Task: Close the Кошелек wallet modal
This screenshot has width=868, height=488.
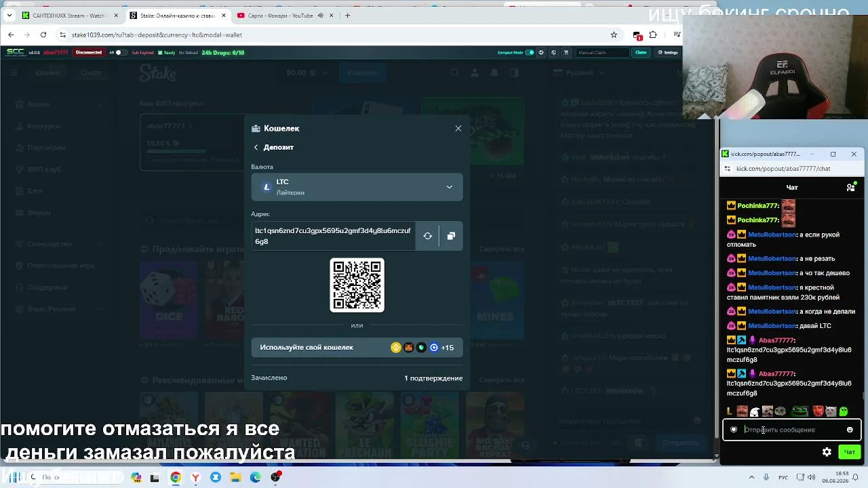Action: [x=458, y=128]
